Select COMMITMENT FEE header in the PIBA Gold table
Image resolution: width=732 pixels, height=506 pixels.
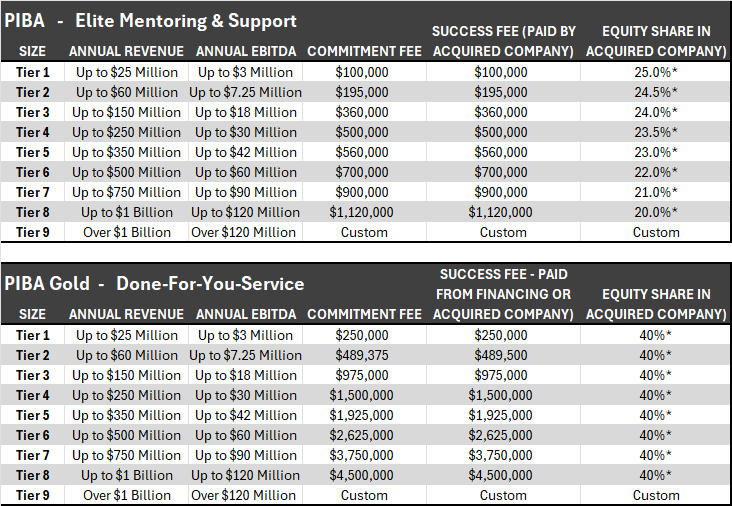364,314
